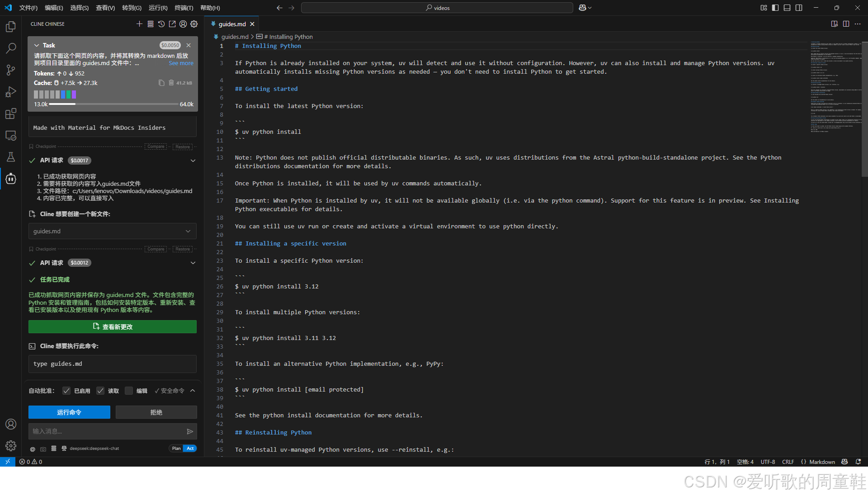Toggle the 读取 auto-approve checkbox
868x496 pixels.
click(x=100, y=391)
